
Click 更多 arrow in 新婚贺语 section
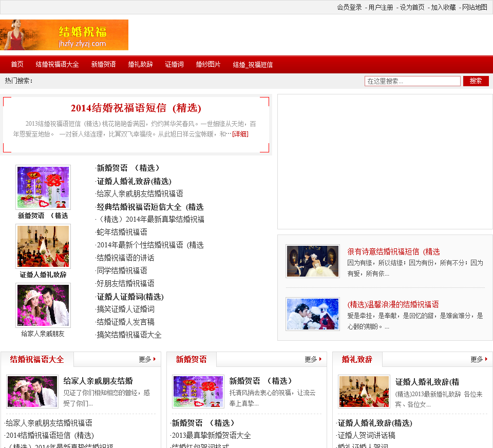pos(313,359)
